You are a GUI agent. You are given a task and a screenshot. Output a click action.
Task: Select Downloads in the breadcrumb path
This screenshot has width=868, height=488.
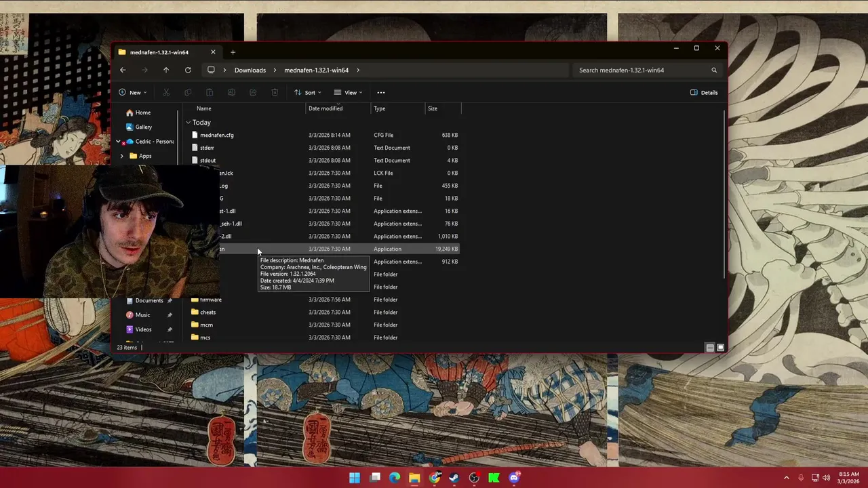250,70
